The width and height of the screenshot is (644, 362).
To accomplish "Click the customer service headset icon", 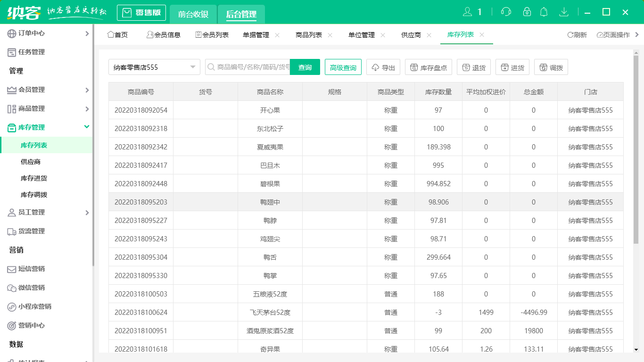I will [x=506, y=12].
